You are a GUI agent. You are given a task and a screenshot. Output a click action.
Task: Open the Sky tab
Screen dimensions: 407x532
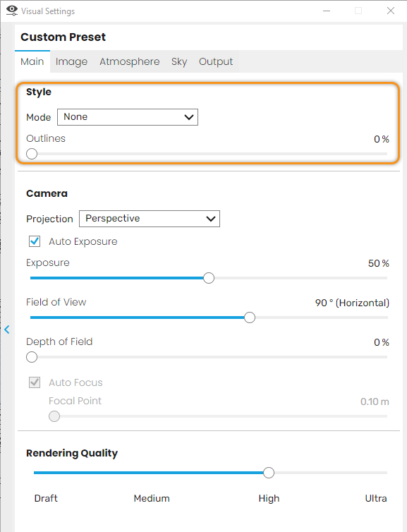pos(179,62)
